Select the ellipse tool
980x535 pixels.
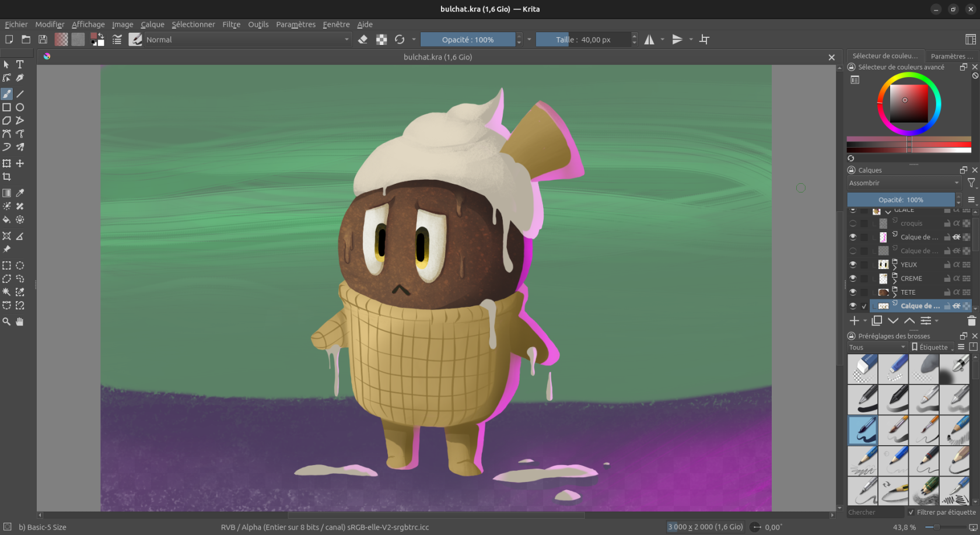20,107
